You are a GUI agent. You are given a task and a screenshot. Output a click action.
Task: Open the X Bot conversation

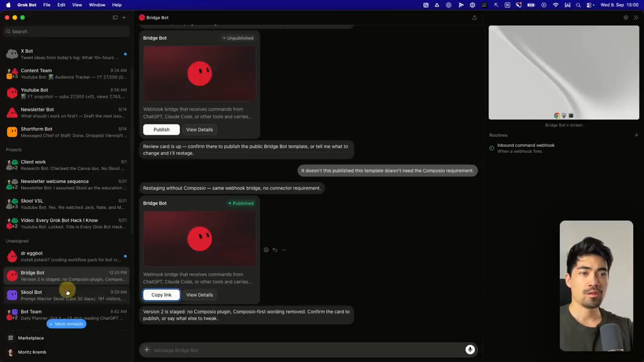(x=67, y=54)
